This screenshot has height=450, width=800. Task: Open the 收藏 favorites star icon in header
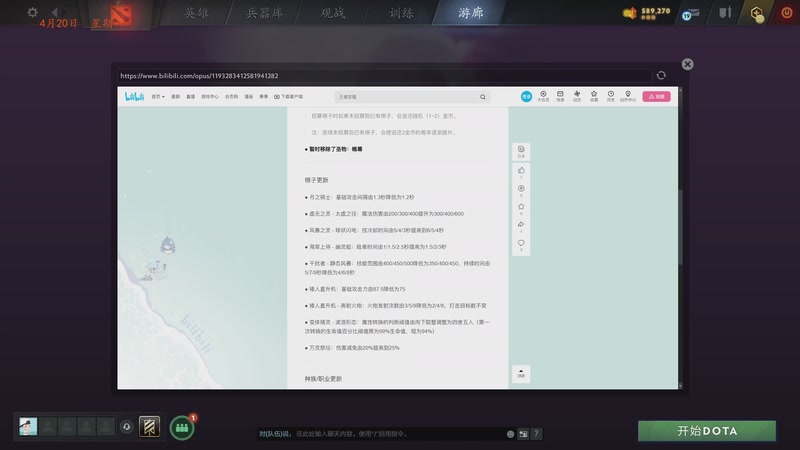[594, 96]
